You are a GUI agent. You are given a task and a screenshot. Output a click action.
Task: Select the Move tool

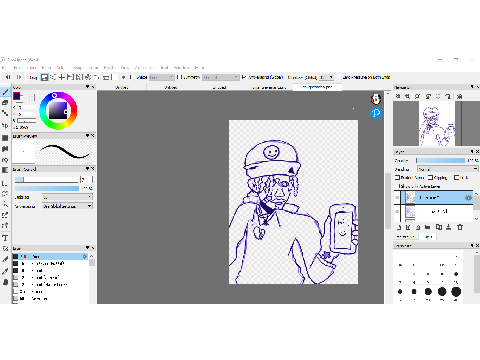tap(5, 126)
